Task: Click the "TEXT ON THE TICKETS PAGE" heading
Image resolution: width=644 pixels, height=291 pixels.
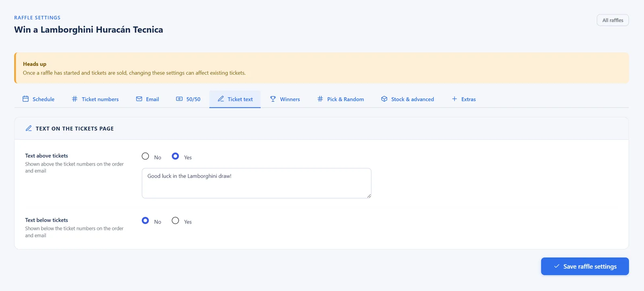Action: click(x=75, y=129)
